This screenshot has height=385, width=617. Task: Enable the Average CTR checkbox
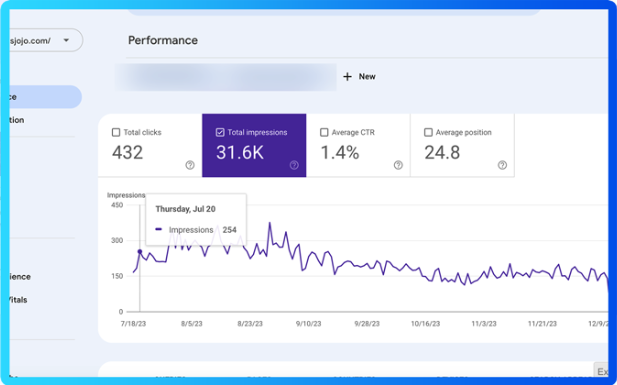pyautogui.click(x=324, y=132)
